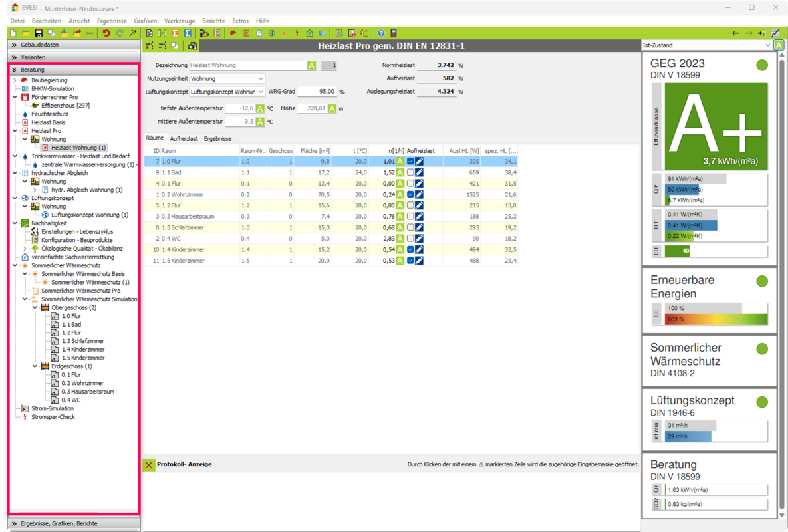
Task: Click the edit pencil icon for 1.1 Bad
Action: tap(420, 172)
